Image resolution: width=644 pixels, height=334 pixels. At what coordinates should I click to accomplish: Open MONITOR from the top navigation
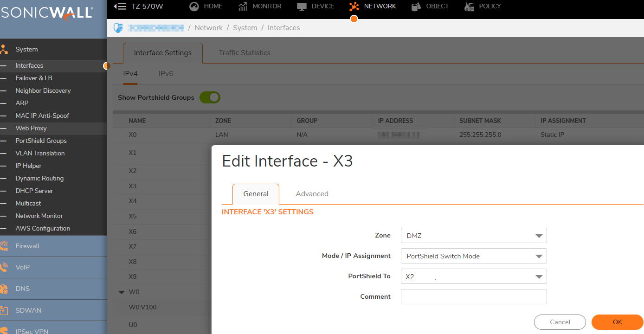(260, 6)
